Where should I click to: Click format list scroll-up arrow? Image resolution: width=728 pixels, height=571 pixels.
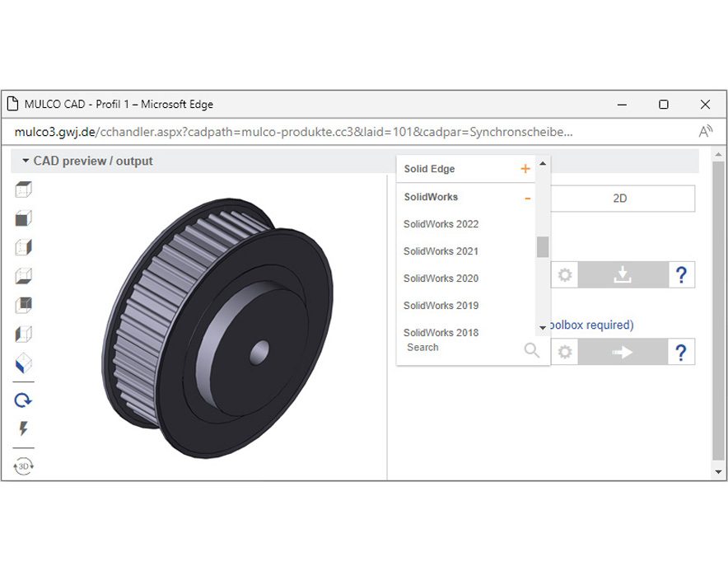click(x=542, y=163)
